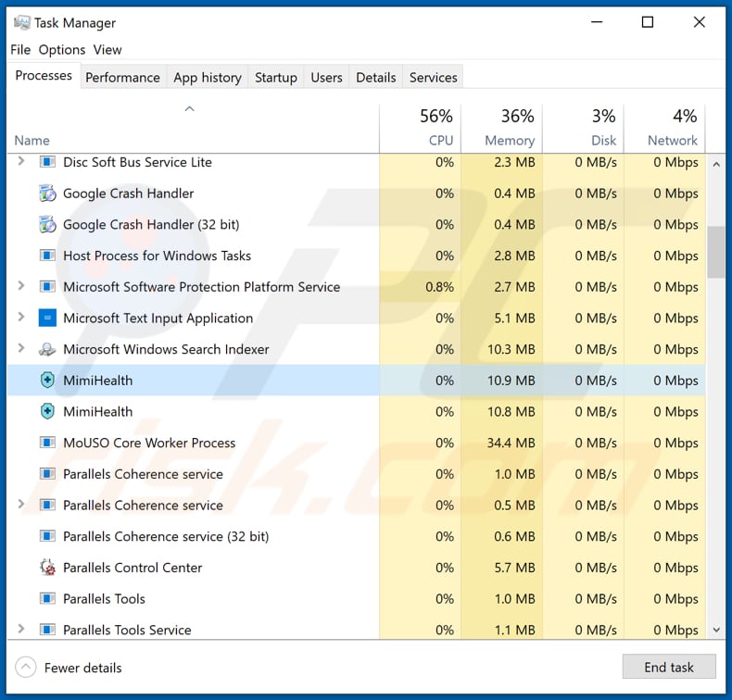
Task: Open the File menu
Action: 20,49
